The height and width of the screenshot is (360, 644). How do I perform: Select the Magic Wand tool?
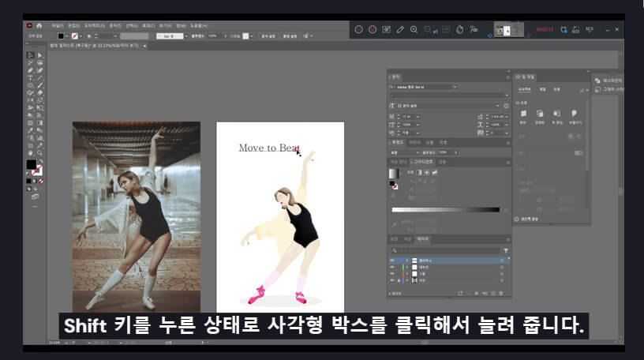click(30, 62)
